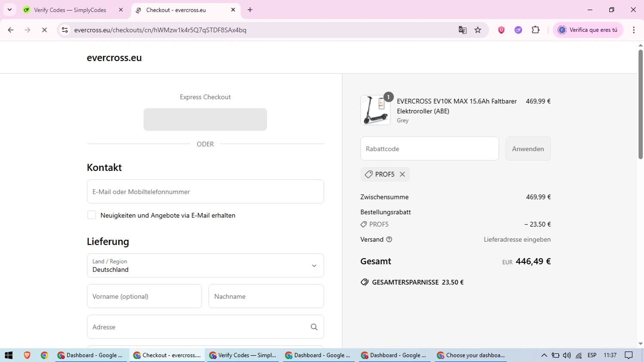
Task: Click the Adresse search magnifier icon
Action: click(x=314, y=327)
